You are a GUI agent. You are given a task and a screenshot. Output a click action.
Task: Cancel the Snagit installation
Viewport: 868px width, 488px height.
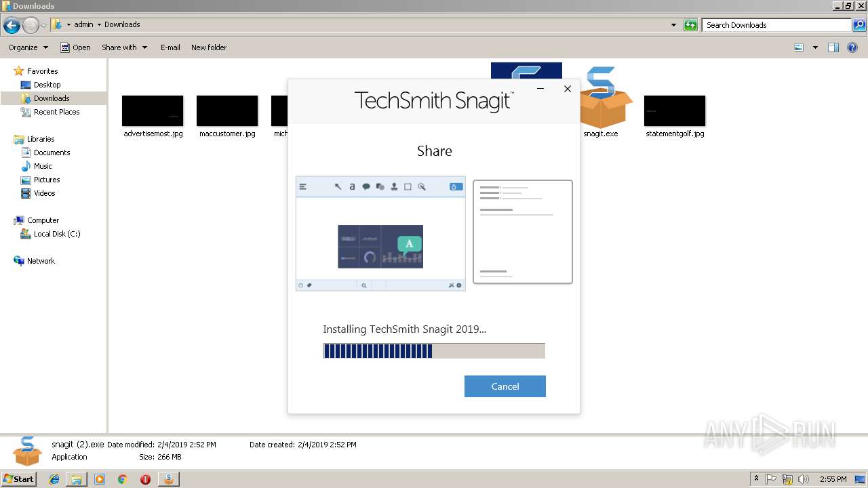coord(505,386)
